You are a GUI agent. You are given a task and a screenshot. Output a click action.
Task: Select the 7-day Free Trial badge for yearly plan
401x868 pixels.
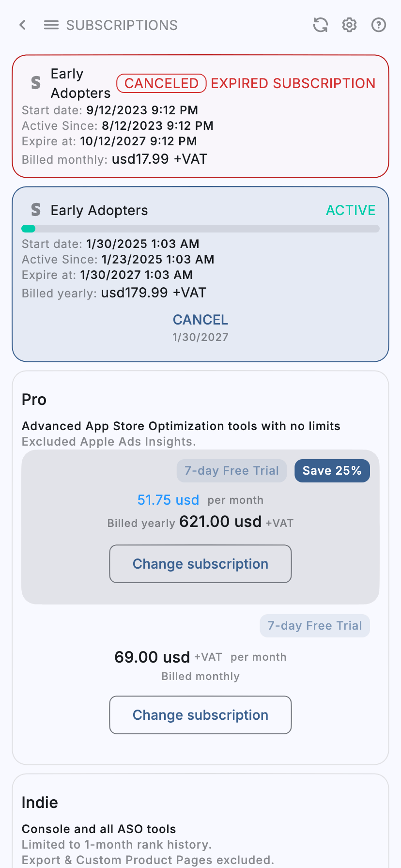point(231,470)
